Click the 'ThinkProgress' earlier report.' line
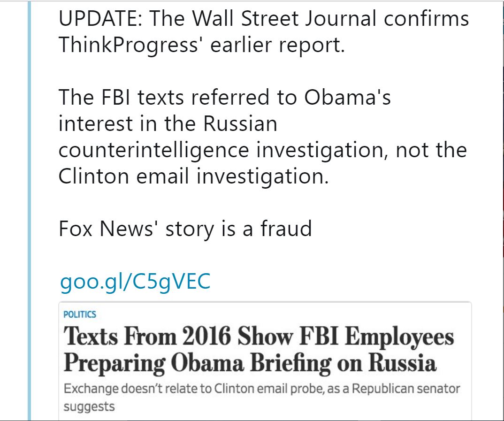The image size is (504, 421). pos(201,45)
